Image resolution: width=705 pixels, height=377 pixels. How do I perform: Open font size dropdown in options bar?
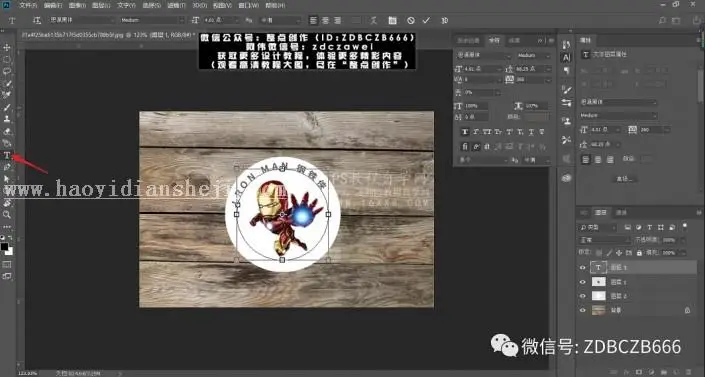click(x=222, y=20)
